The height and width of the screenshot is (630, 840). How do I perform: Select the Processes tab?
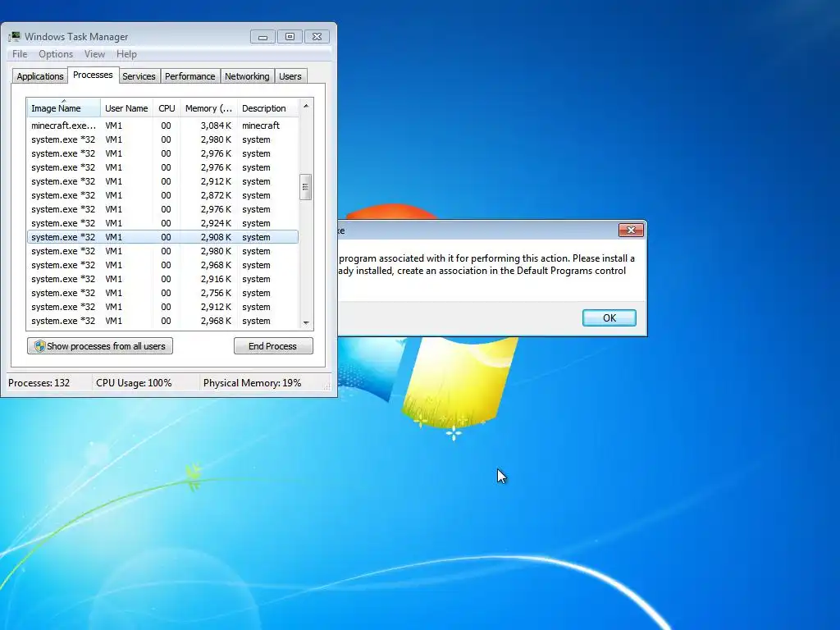[93, 75]
